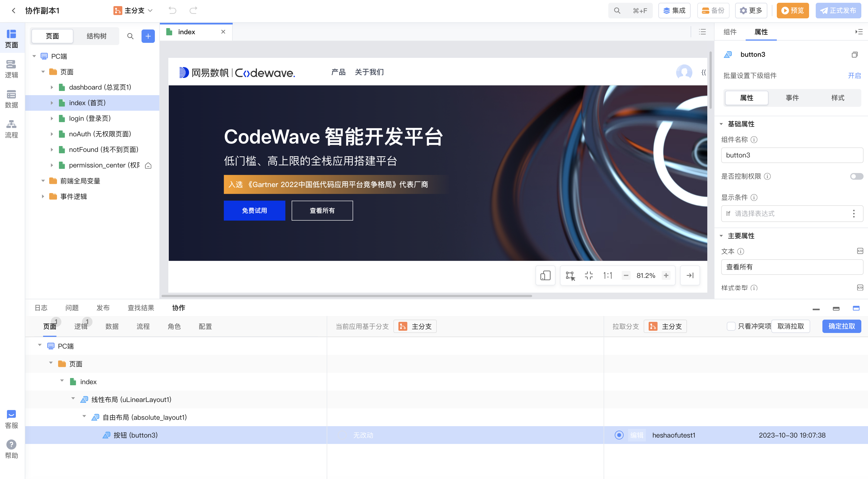Collapse the index (首页) tree node

(x=52, y=103)
